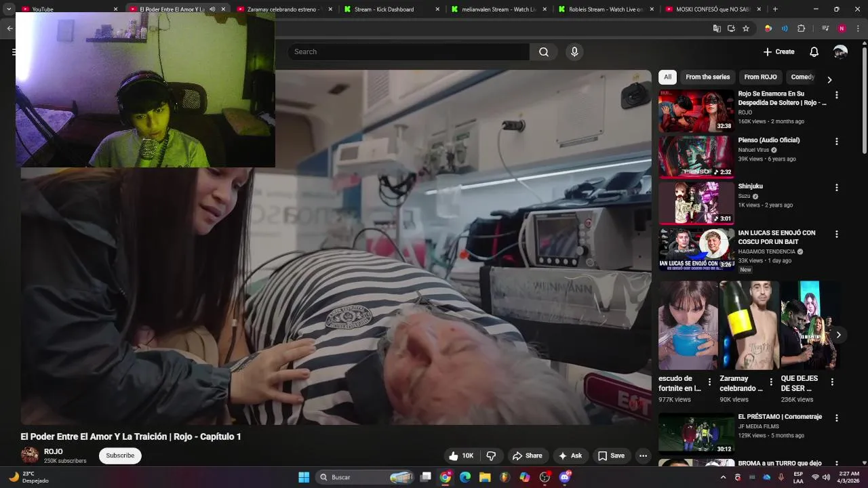868x488 pixels.
Task: Open Rojo Se Enamora video thumbnail
Action: [x=696, y=111]
